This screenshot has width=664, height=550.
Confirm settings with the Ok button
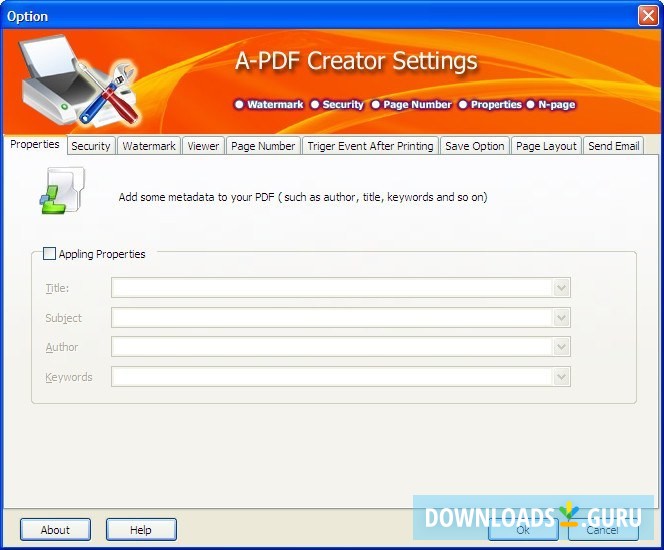click(x=523, y=530)
